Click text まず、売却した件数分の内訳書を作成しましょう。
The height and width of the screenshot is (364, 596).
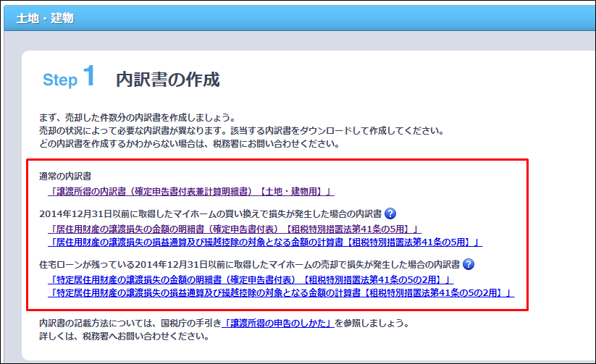click(139, 117)
